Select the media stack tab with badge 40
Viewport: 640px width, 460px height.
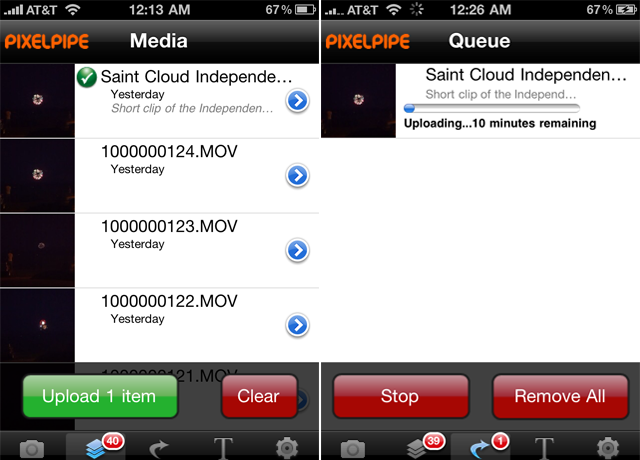[96, 447]
